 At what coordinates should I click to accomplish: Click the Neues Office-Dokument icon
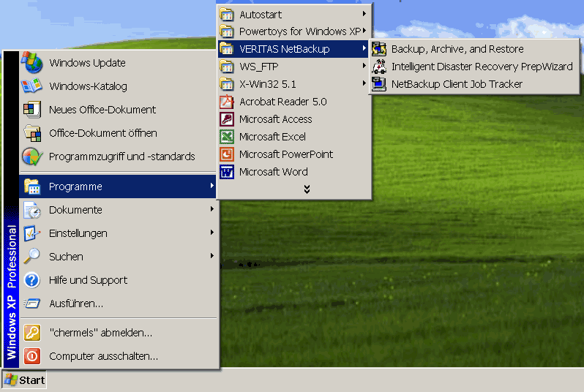click(32, 110)
